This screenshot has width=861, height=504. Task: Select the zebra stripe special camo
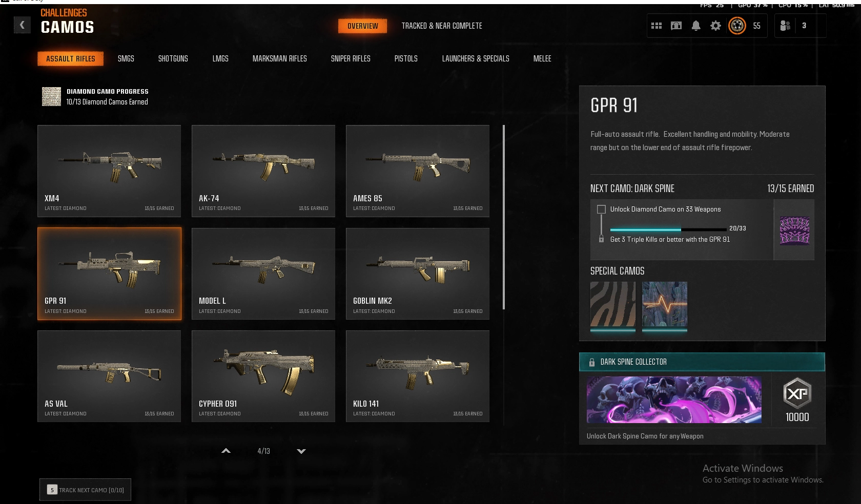pos(613,304)
